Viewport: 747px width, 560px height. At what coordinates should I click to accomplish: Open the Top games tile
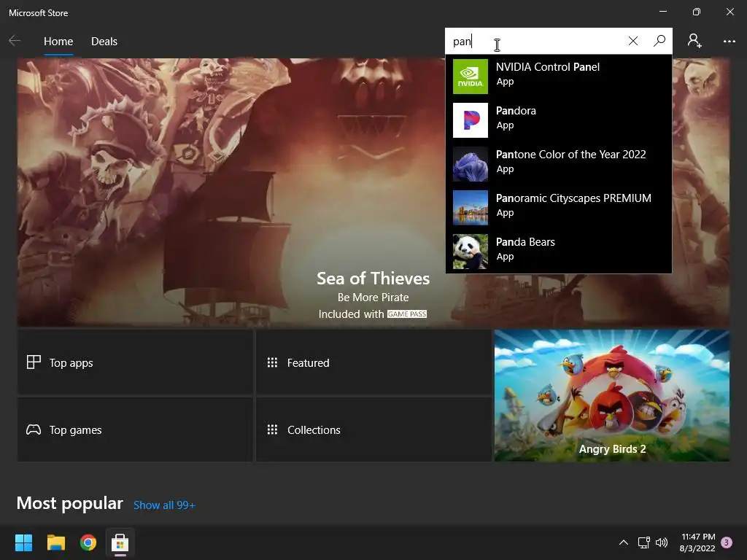click(135, 430)
